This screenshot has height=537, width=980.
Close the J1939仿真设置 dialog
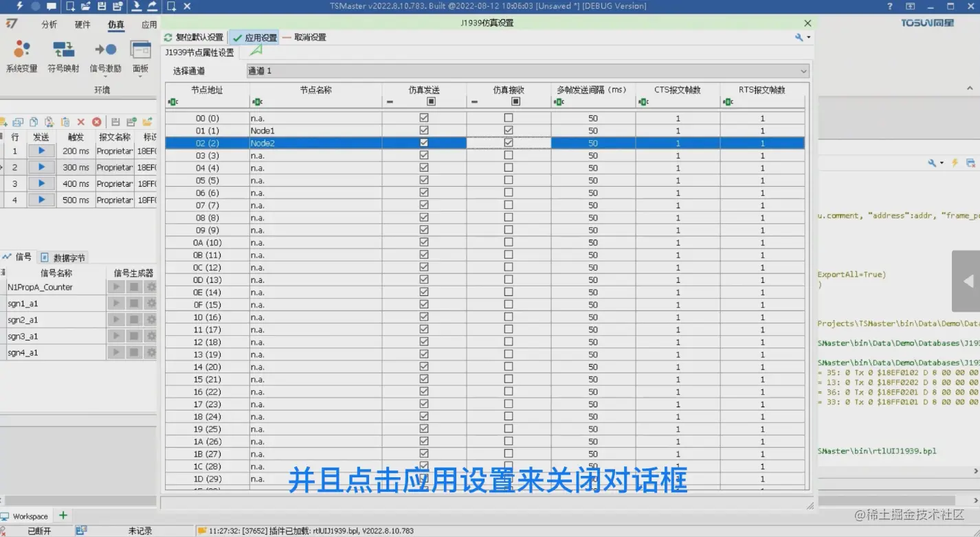[808, 23]
